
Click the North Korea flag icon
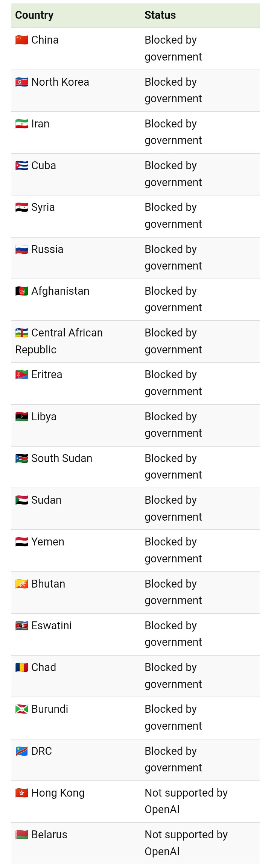(22, 82)
